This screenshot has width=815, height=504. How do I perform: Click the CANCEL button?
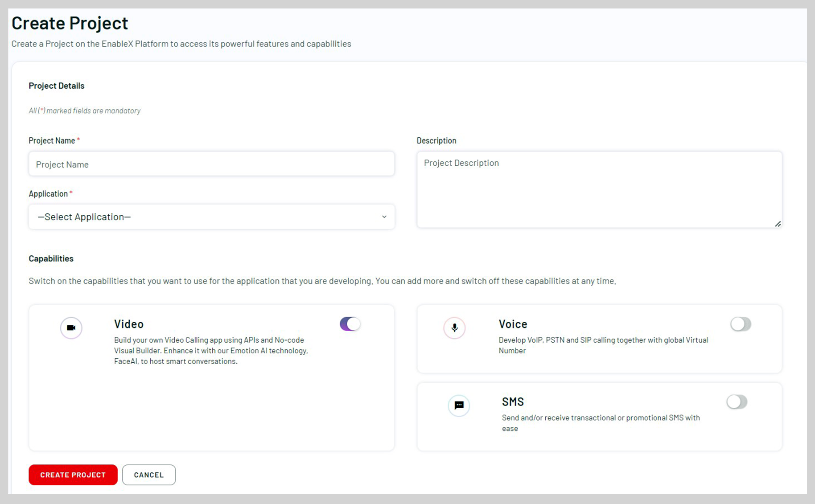point(148,475)
